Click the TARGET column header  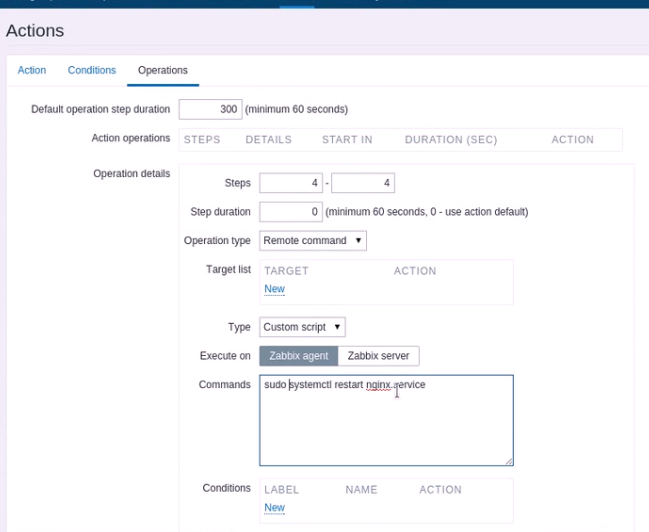(x=286, y=271)
